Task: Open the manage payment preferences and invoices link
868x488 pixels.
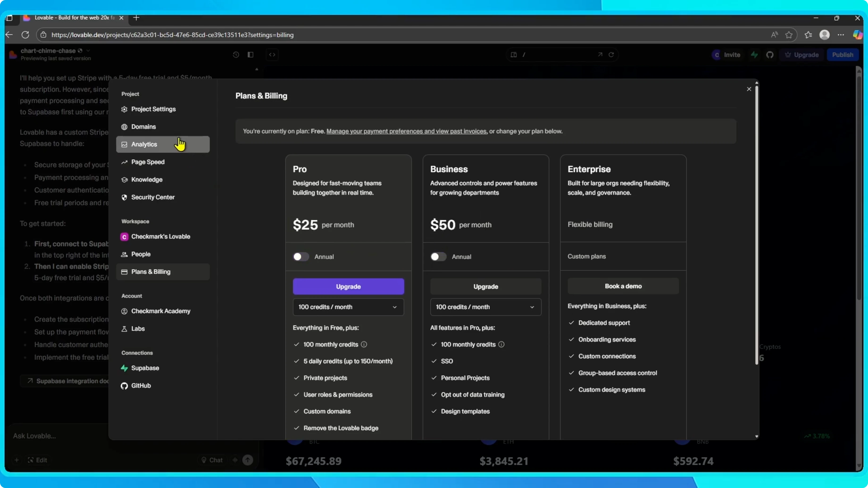Action: (x=406, y=131)
